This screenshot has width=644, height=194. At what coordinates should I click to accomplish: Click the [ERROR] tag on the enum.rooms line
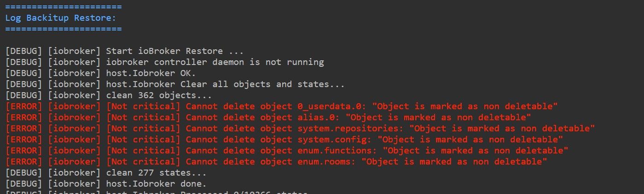[x=24, y=162]
